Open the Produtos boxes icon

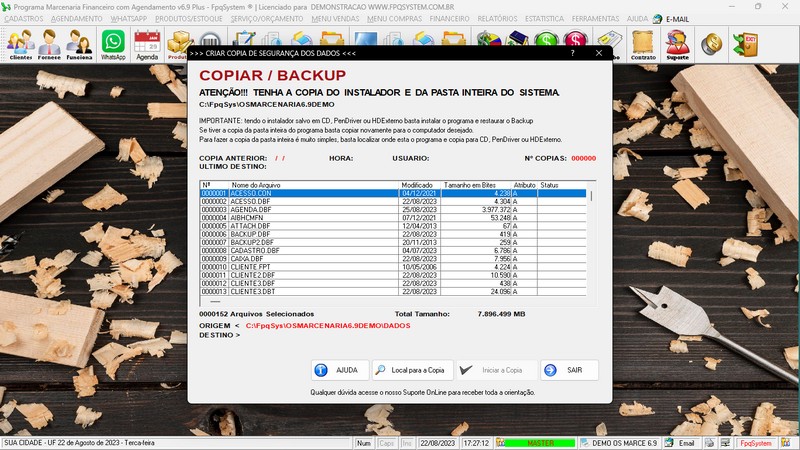click(179, 45)
